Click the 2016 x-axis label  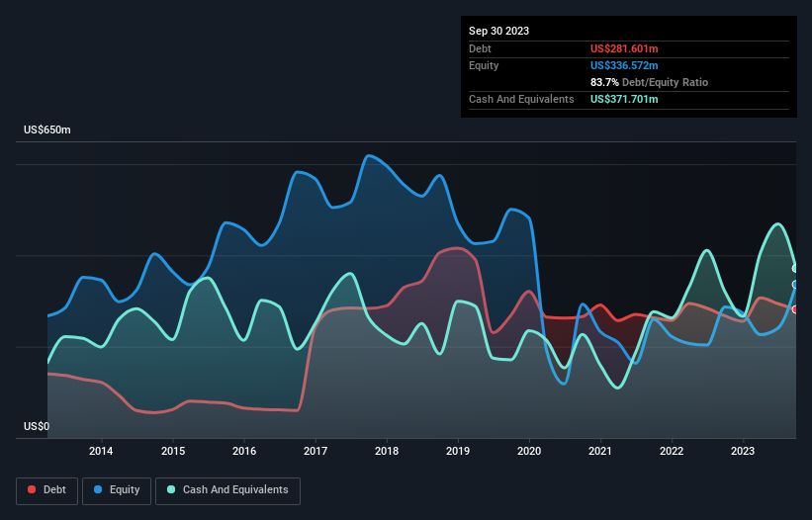pos(244,451)
